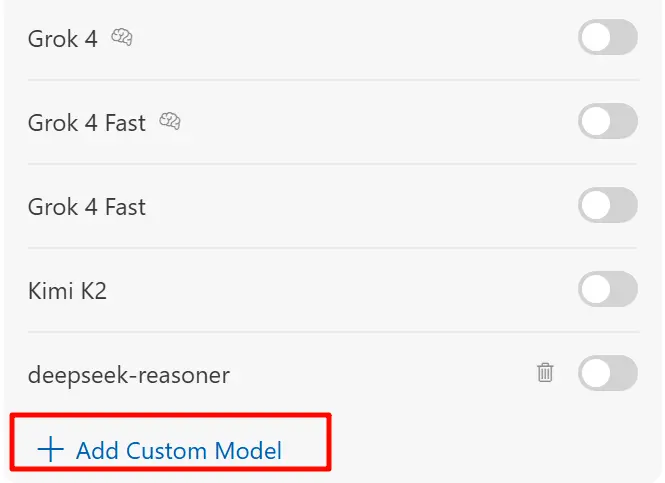
Task: Select the Grok 4 model name
Action: [62, 40]
